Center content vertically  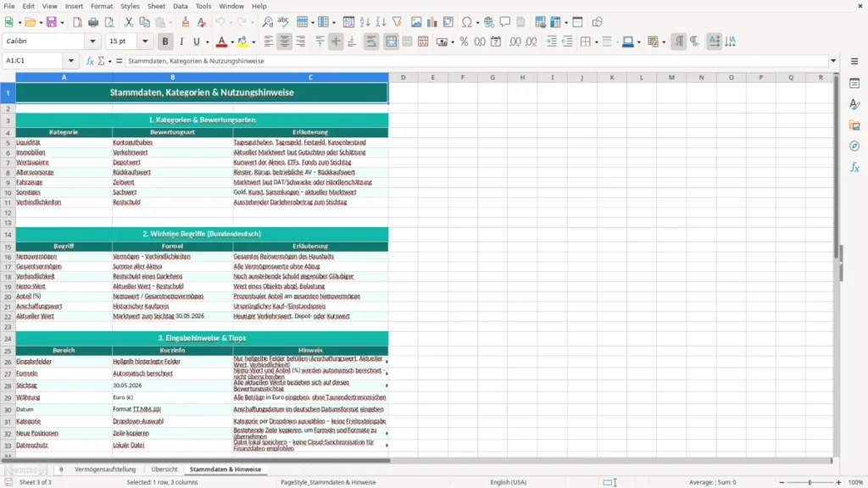(336, 42)
